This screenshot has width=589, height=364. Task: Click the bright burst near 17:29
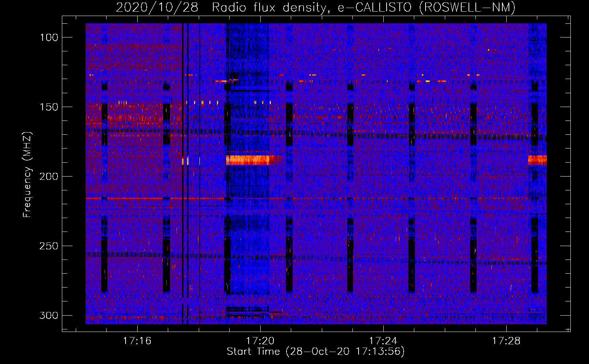tap(537, 160)
